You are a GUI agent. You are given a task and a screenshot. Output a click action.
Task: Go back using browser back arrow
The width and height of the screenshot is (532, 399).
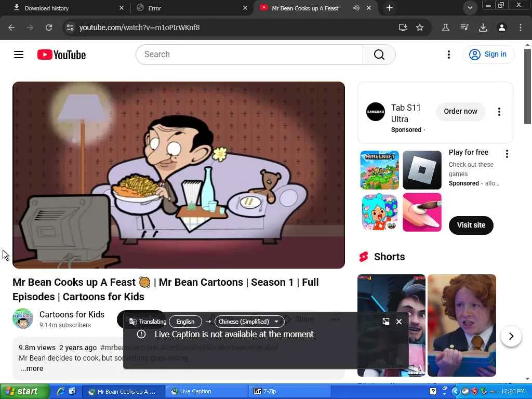pos(11,28)
